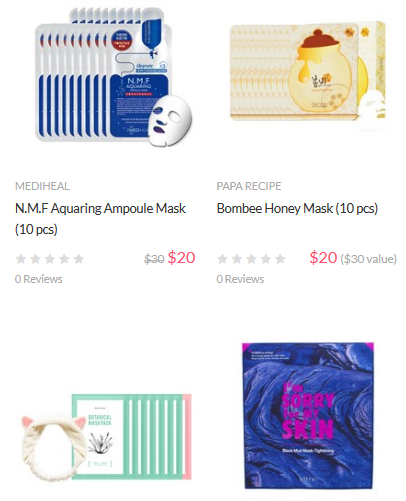Click first star of Bombee Honey Mask rating

(222, 259)
